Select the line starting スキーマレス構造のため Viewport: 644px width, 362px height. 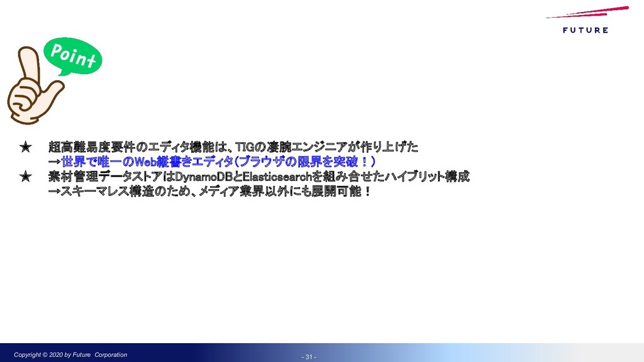coord(210,191)
